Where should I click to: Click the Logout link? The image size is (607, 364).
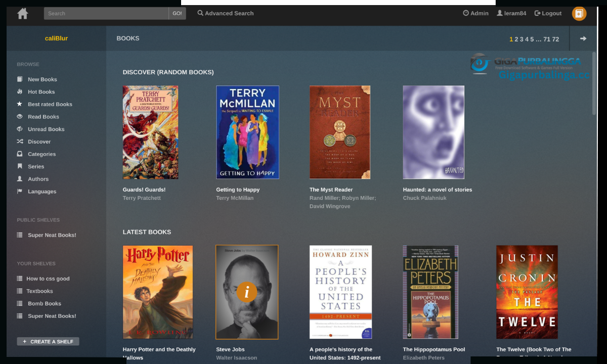click(x=548, y=13)
